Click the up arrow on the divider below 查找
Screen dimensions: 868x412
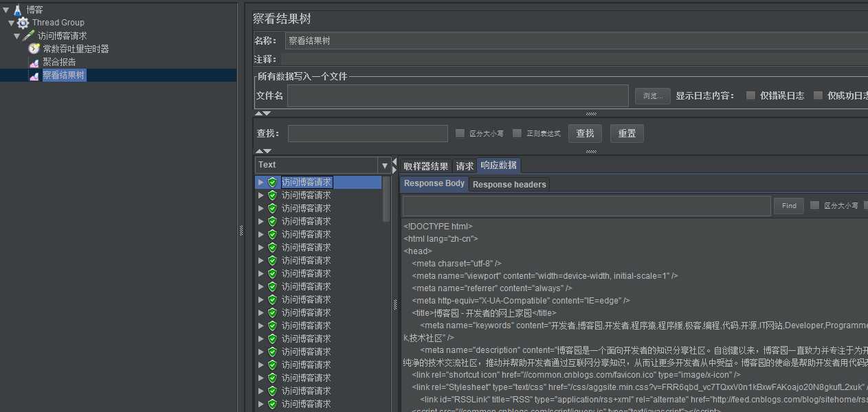click(x=259, y=151)
